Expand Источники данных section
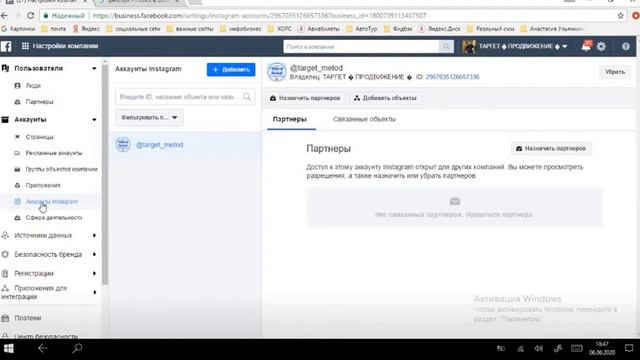 [94, 236]
